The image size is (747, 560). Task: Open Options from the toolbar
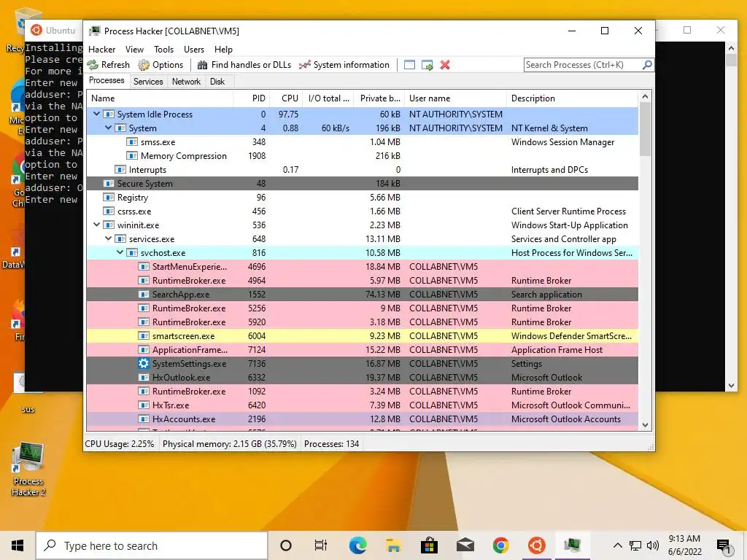pos(160,65)
